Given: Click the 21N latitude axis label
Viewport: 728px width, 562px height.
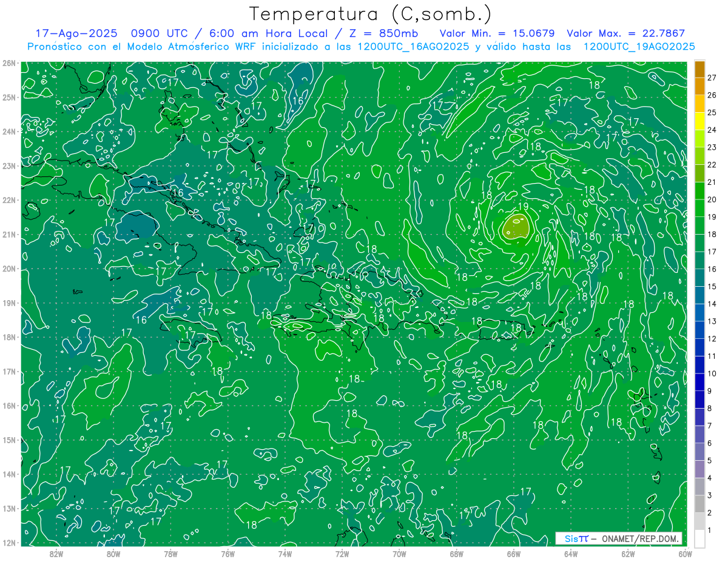Looking at the screenshot, I should (x=8, y=234).
